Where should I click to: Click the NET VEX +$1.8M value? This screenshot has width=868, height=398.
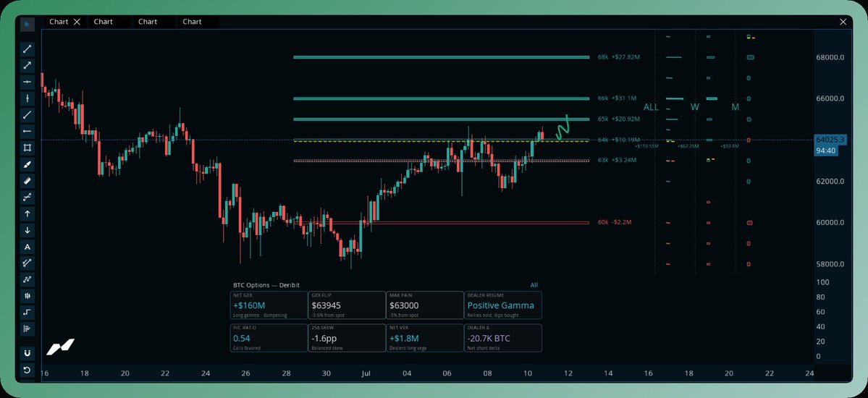[x=404, y=338]
